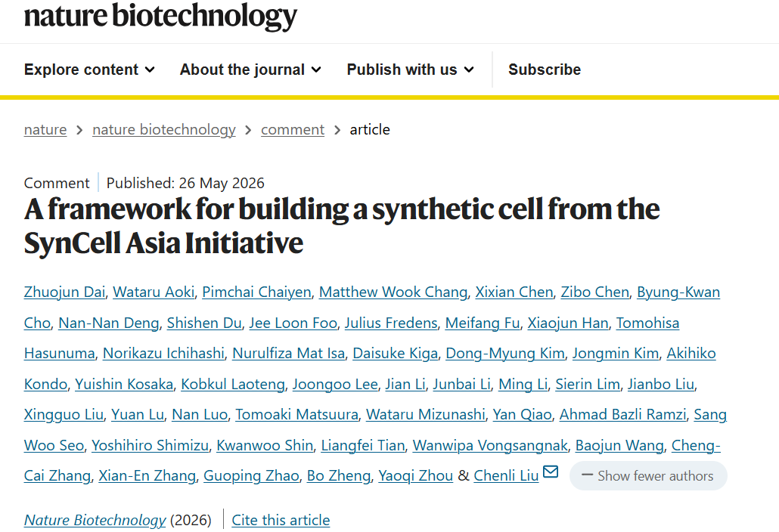Click the Tomoaki Matsuura author link
Viewport: 779px width, 532px height.
click(296, 414)
